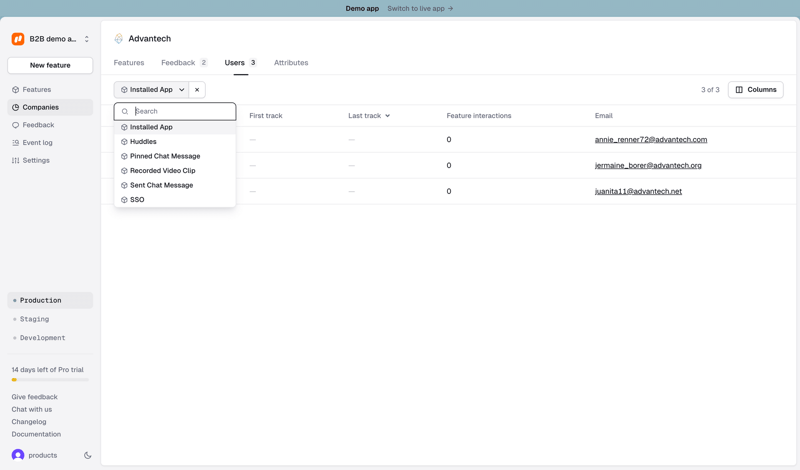
Task: Open the Chat with us link
Action: (32, 409)
